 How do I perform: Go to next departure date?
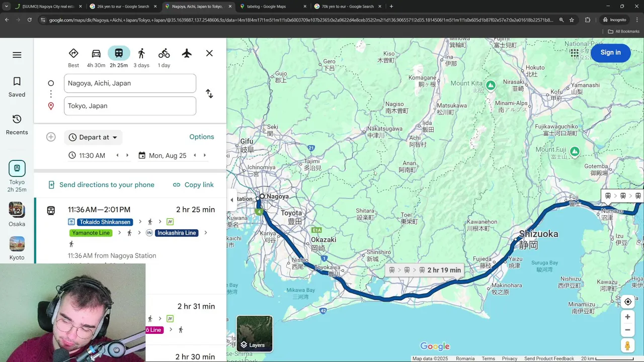tap(205, 155)
